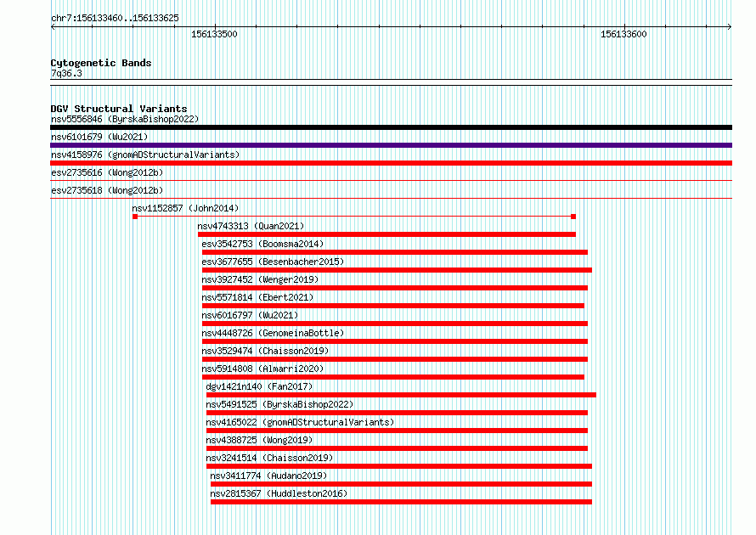756x535 pixels.
Task: Select the red bar under nsv3927452
Action: click(395, 288)
